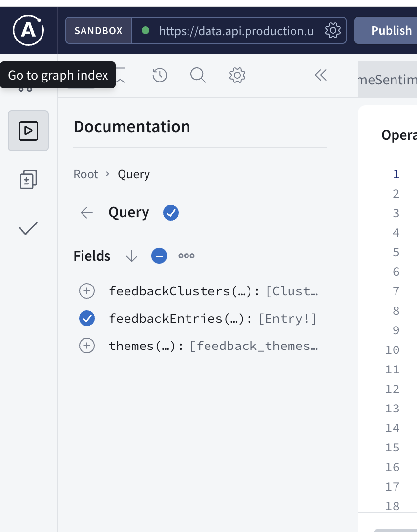Click the Apollo logo
417x532 pixels.
tap(28, 30)
